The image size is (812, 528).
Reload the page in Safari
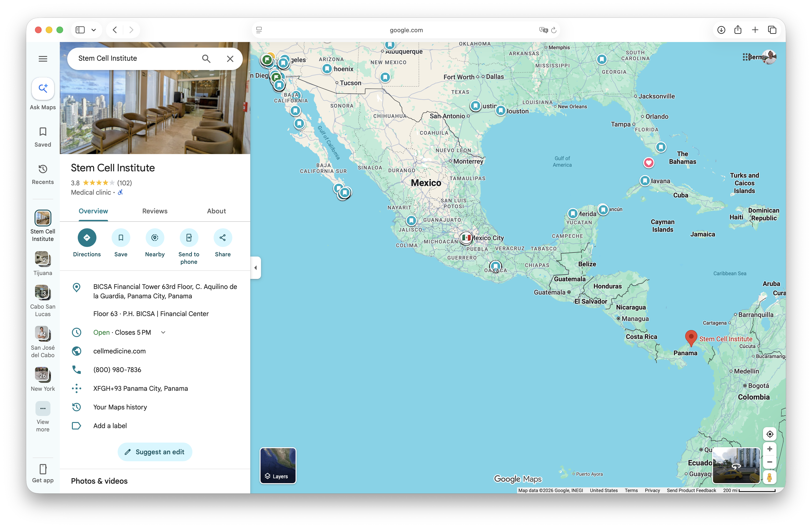(x=554, y=30)
